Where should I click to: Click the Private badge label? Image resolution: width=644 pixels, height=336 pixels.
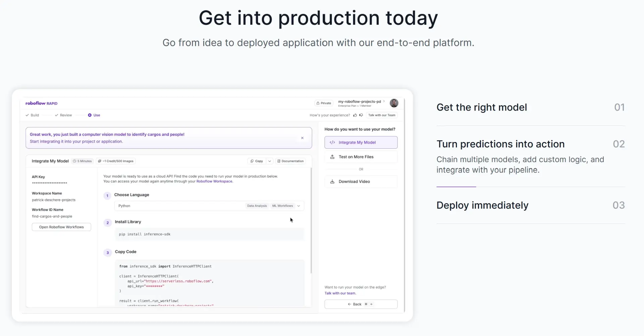coord(326,103)
